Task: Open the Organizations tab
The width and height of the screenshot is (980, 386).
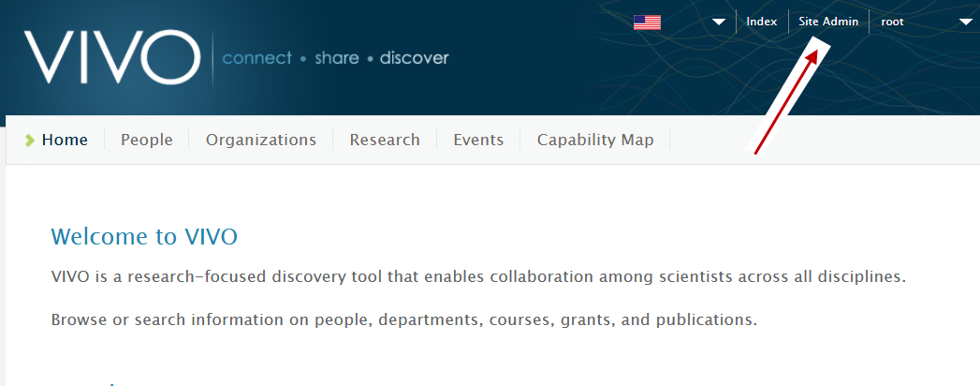Action: [261, 140]
